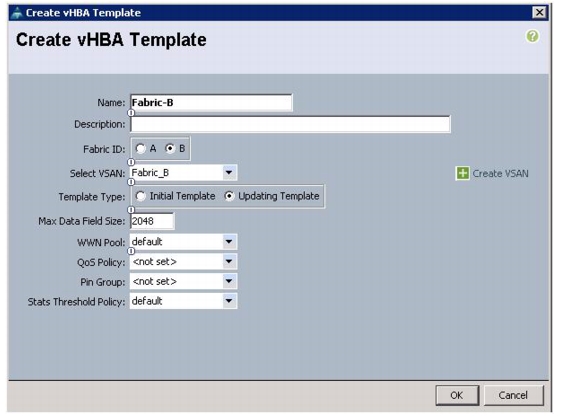576x419 pixels.
Task: Open the QoS Policy dropdown
Action: [229, 261]
